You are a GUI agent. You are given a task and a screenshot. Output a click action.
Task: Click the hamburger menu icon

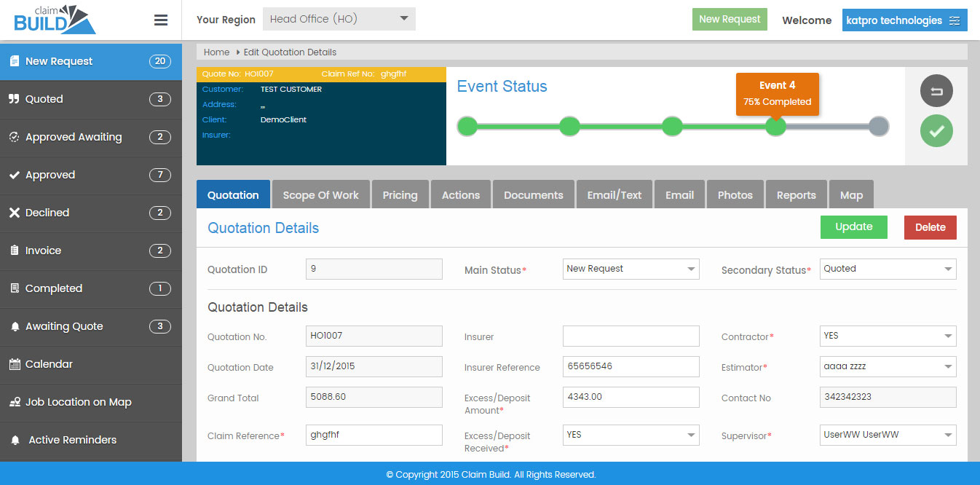pyautogui.click(x=161, y=20)
